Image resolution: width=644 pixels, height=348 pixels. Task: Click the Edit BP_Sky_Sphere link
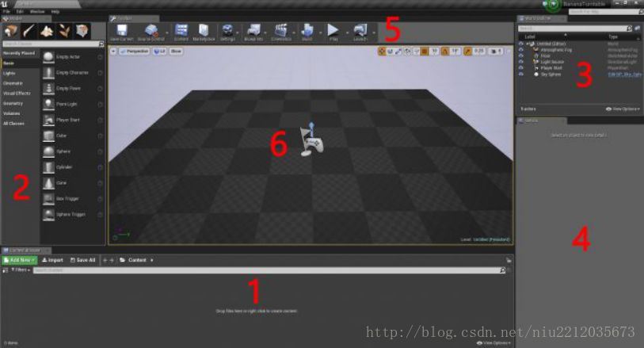(x=624, y=75)
